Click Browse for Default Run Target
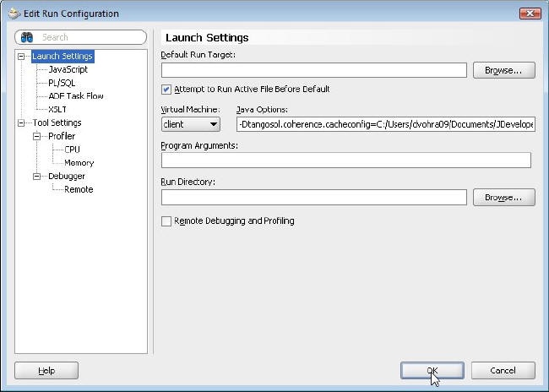This screenshot has width=549, height=392. click(503, 70)
